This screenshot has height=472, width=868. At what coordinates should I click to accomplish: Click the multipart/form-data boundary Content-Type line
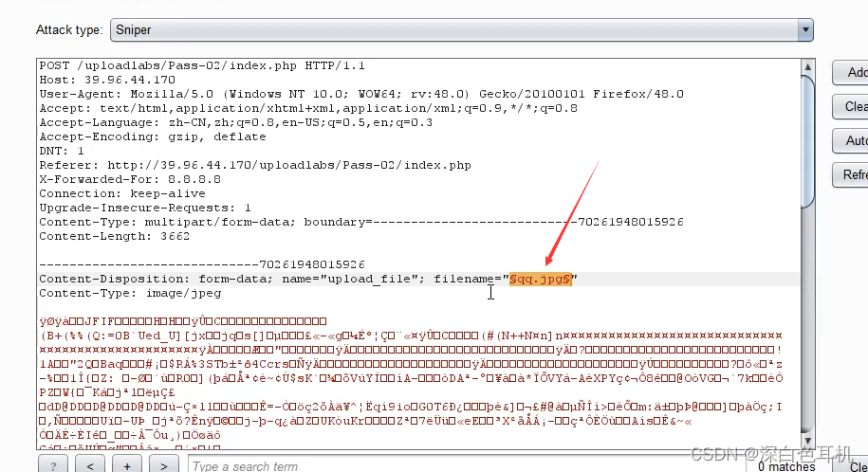click(361, 222)
